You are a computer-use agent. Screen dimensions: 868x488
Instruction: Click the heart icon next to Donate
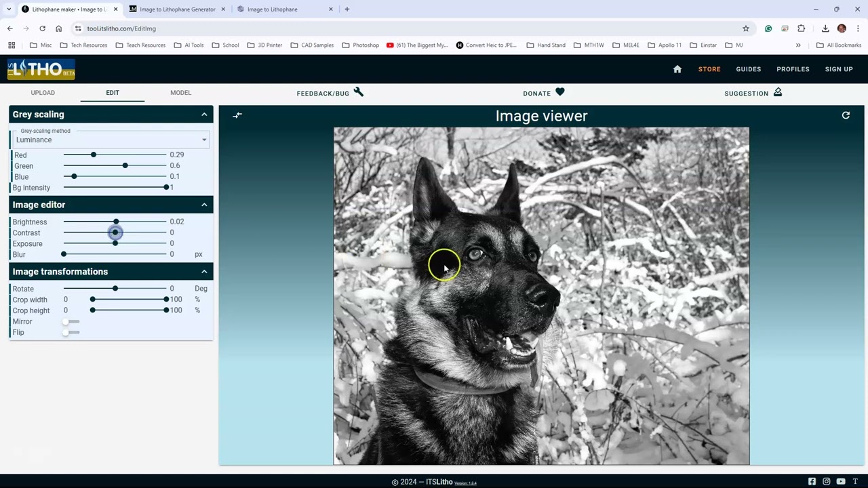(x=559, y=92)
